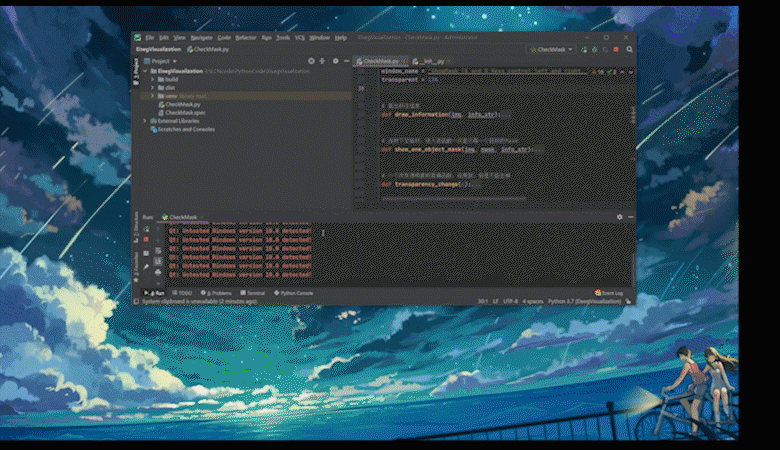Click the down-arrow icon in Run console gutter

[x=158, y=240]
